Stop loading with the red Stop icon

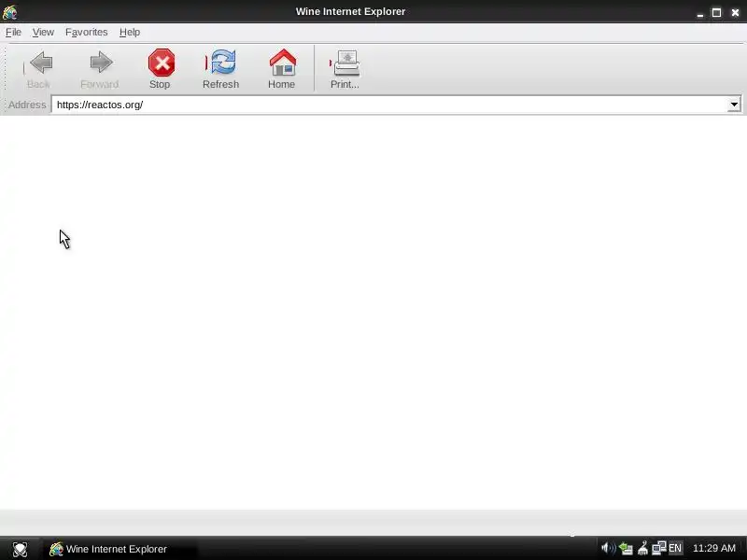(x=162, y=63)
